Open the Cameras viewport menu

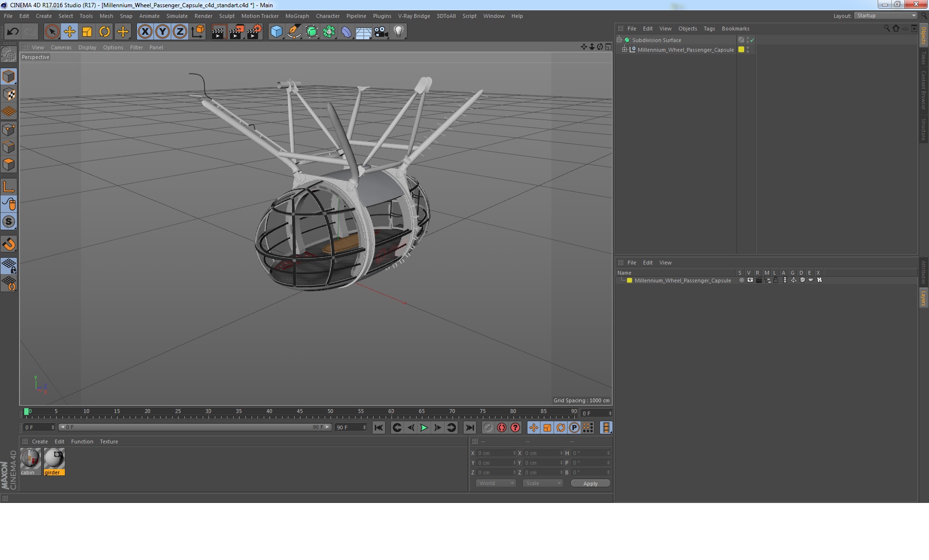pos(61,47)
